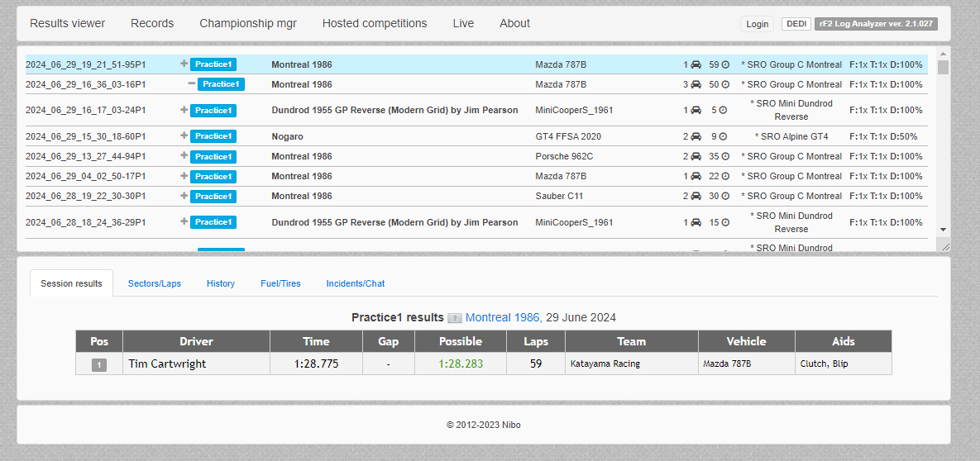Open the Fuel/Tires tab

(280, 283)
